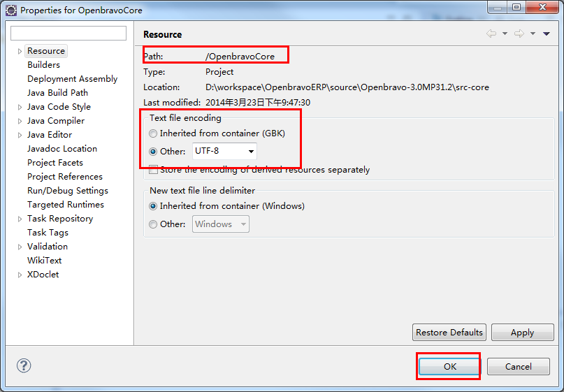564x392 pixels.
Task: Open the back history dropdown arrow
Action: pyautogui.click(x=505, y=34)
